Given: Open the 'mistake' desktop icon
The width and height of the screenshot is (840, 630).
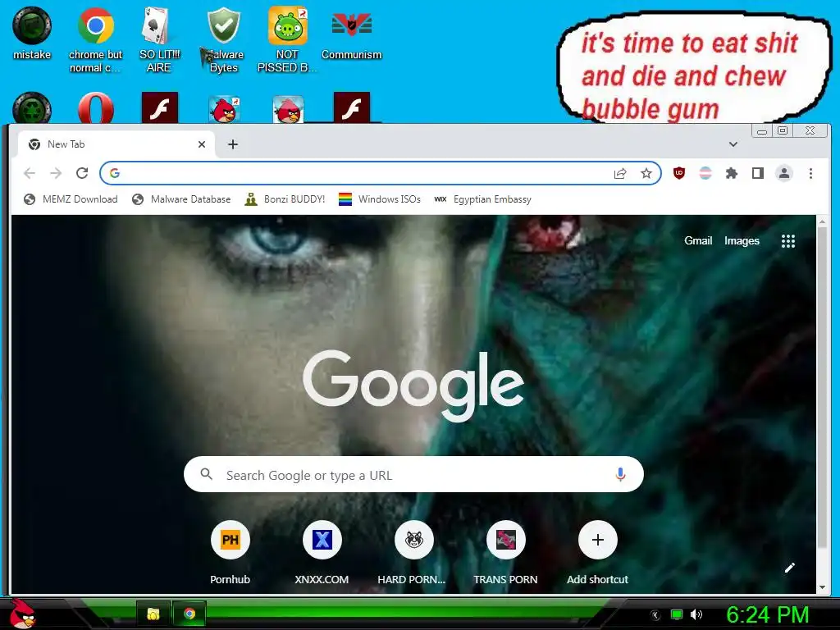Looking at the screenshot, I should click(x=32, y=33).
